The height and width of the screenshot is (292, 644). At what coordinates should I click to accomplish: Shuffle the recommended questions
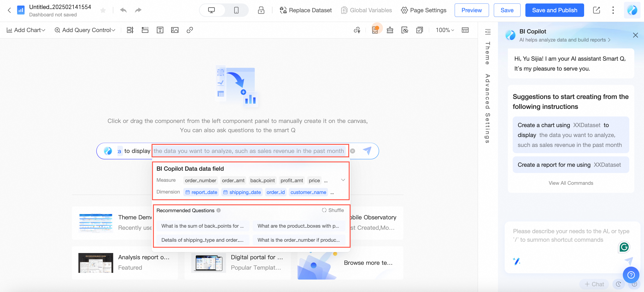coord(333,210)
